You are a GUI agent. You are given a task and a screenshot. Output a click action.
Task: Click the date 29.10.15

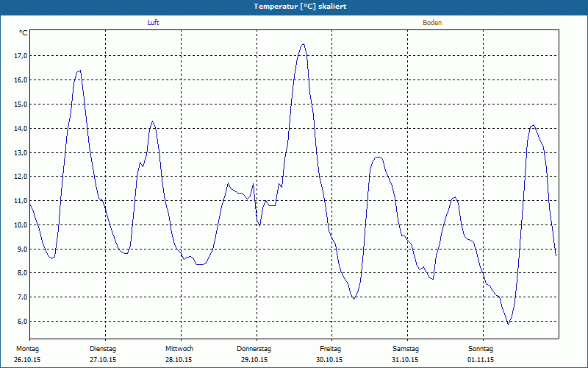[x=254, y=360]
